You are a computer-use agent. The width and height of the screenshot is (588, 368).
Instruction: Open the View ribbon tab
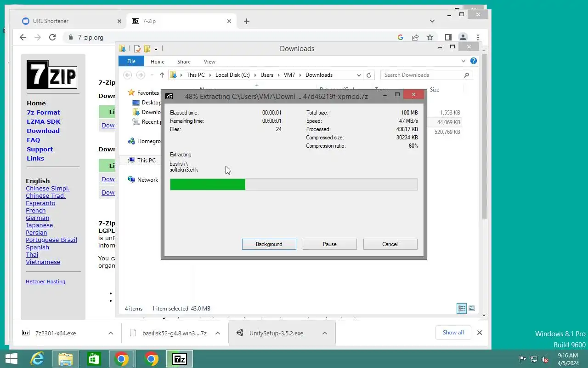click(x=209, y=62)
